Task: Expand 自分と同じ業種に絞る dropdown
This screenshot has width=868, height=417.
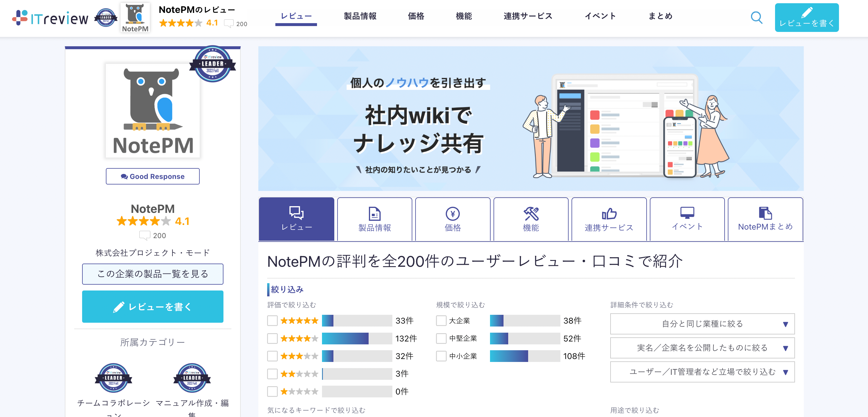Action: click(x=702, y=324)
